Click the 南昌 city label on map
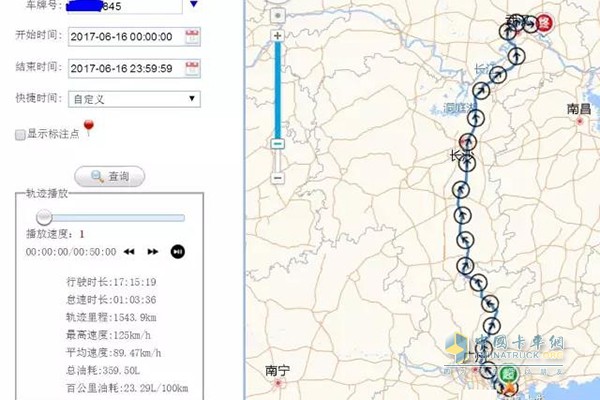Screen dimensions: 600x400 tap(579, 108)
